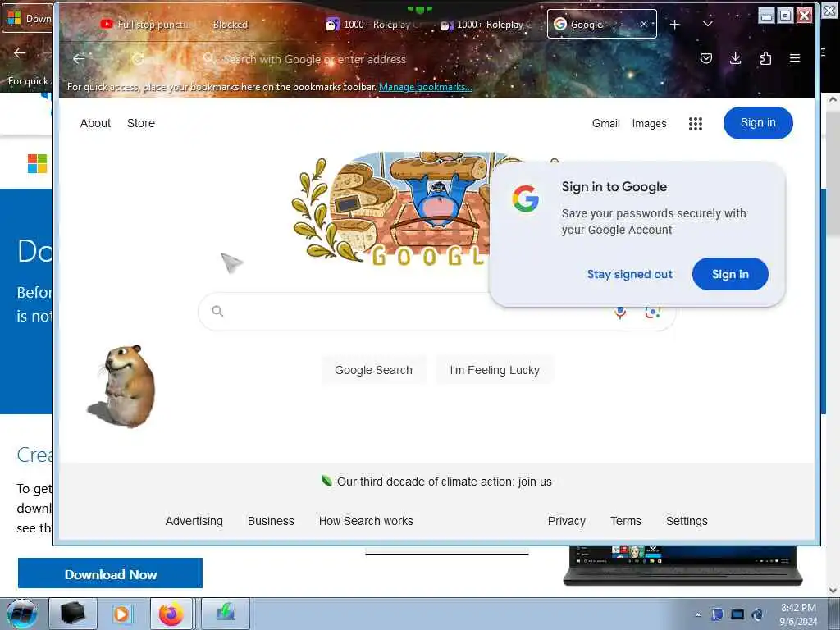This screenshot has width=840, height=630.
Task: Open Google Lens image search
Action: [x=652, y=313]
